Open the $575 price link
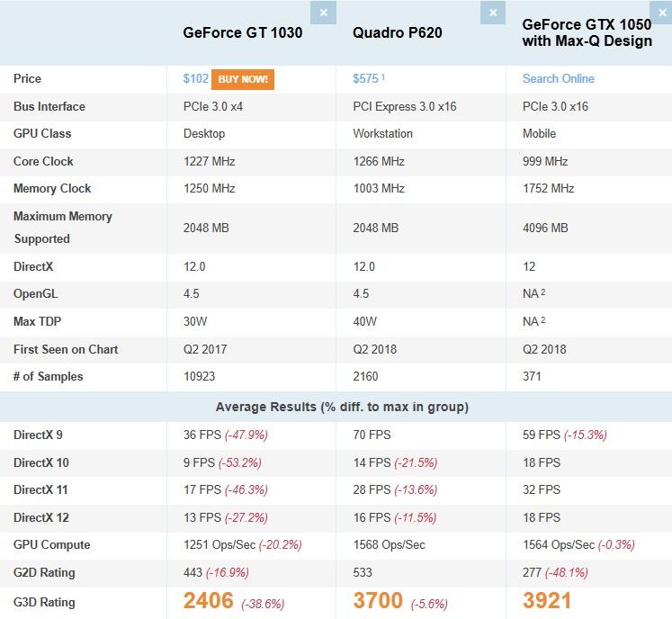 pyautogui.click(x=365, y=79)
